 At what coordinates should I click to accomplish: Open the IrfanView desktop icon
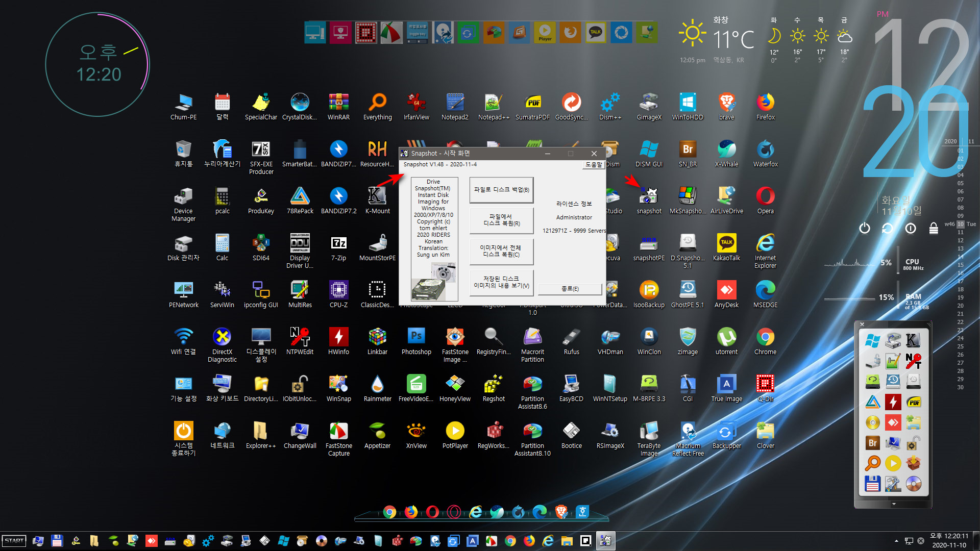pos(416,107)
